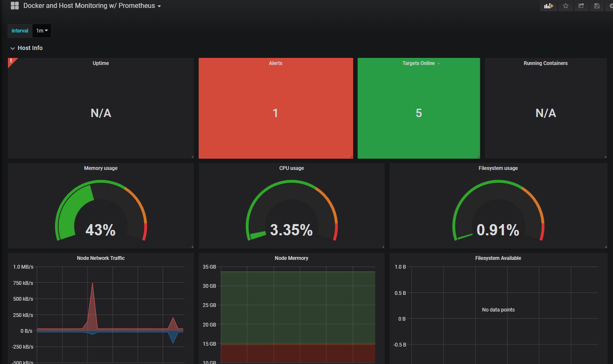Click the 750 kB/s axis label
This screenshot has height=364, width=613.
23,283
